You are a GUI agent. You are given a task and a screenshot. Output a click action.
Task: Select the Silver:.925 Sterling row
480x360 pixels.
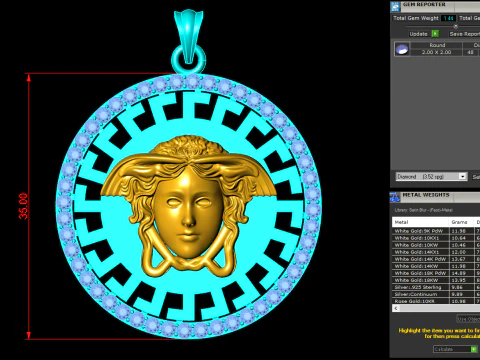point(436,287)
